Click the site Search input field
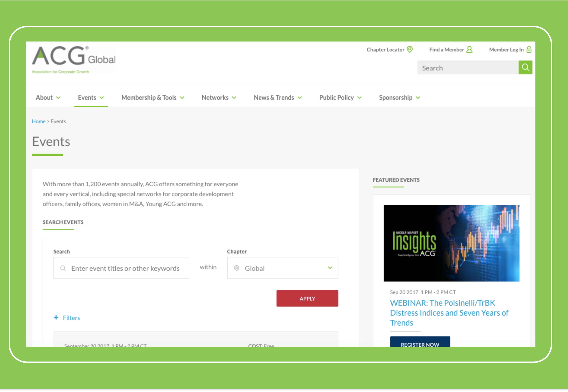The height and width of the screenshot is (392, 568). (468, 68)
